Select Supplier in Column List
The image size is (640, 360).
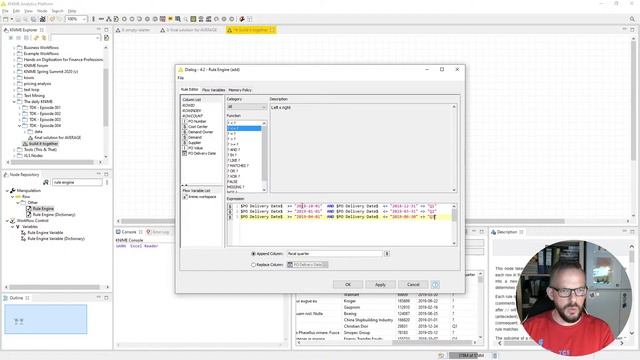pyautogui.click(x=194, y=143)
